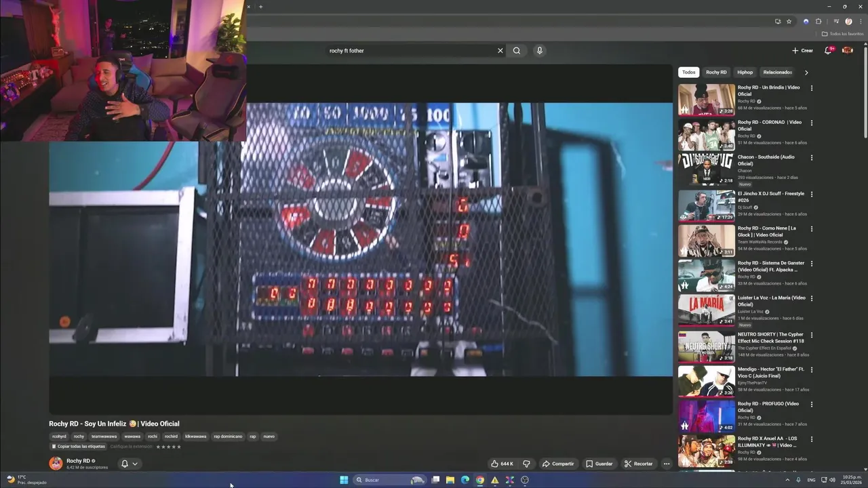Open Chrome media controls icon
This screenshot has width=868, height=488.
tap(836, 22)
